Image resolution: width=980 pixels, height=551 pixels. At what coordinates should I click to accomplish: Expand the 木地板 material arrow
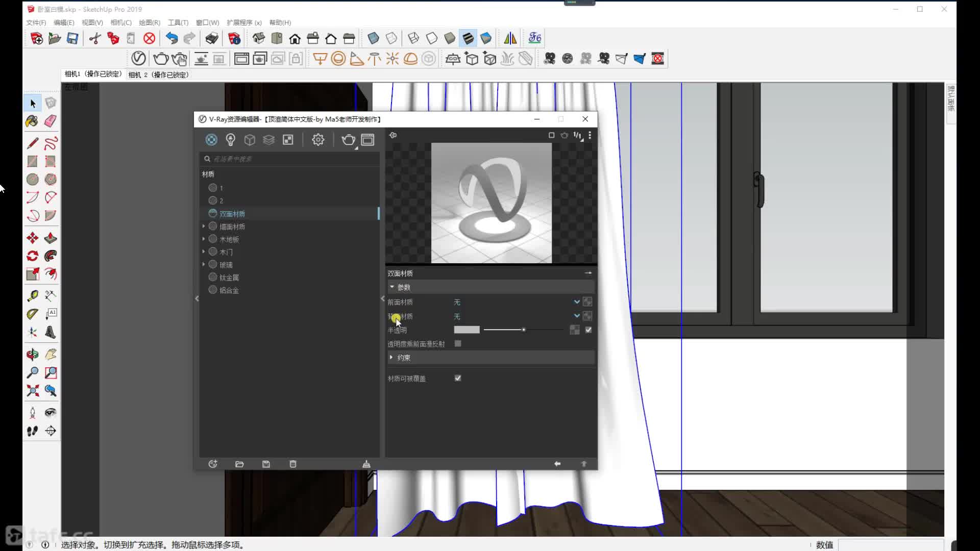point(204,239)
